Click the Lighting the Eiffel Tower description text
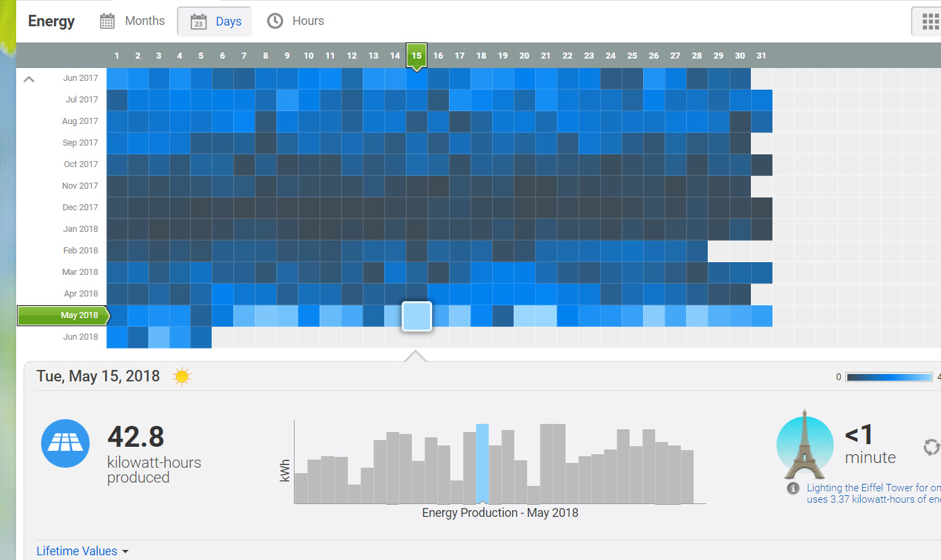This screenshot has width=941, height=560. coord(874,493)
